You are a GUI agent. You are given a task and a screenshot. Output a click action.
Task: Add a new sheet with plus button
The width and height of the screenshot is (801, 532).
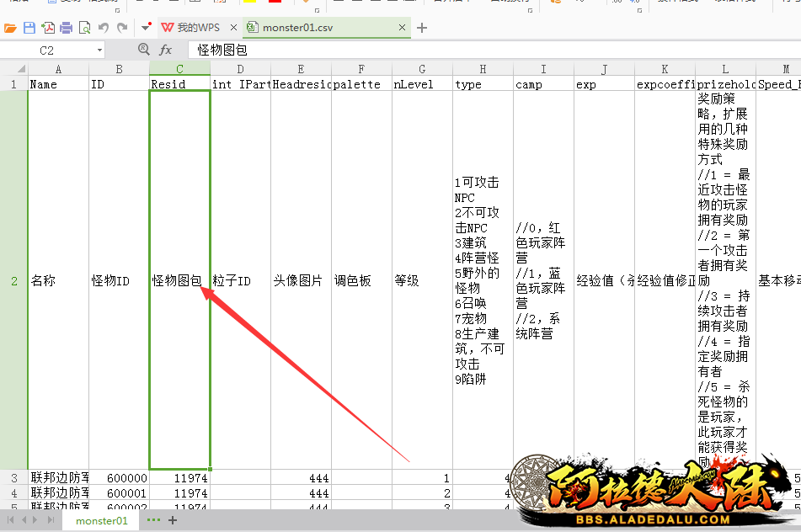tap(173, 520)
